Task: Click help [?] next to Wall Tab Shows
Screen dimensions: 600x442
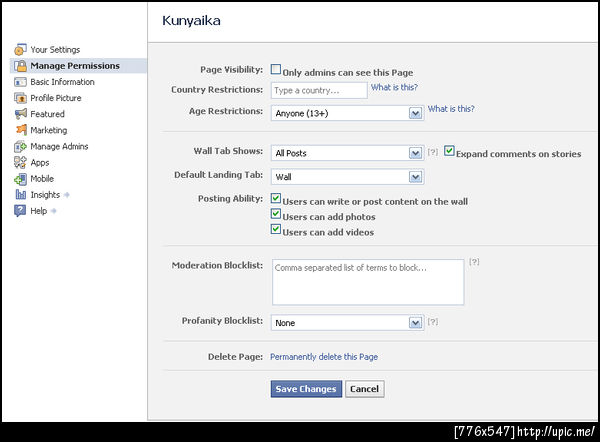Action: (433, 152)
